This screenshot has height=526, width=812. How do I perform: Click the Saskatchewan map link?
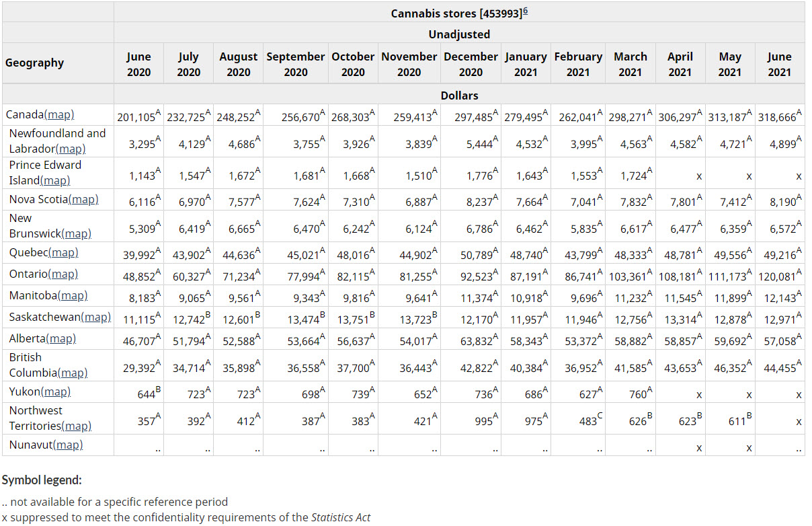coord(96,317)
